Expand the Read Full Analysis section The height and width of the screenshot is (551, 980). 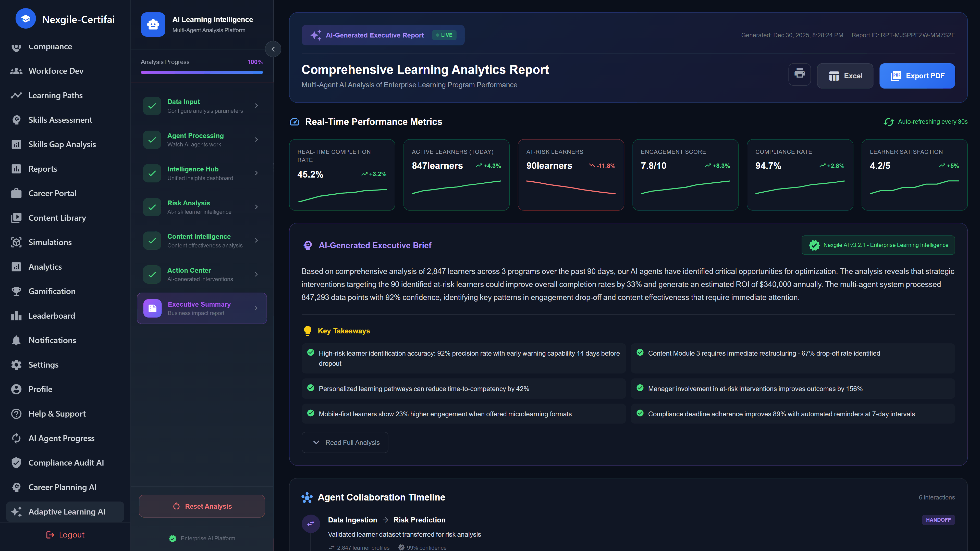point(345,442)
